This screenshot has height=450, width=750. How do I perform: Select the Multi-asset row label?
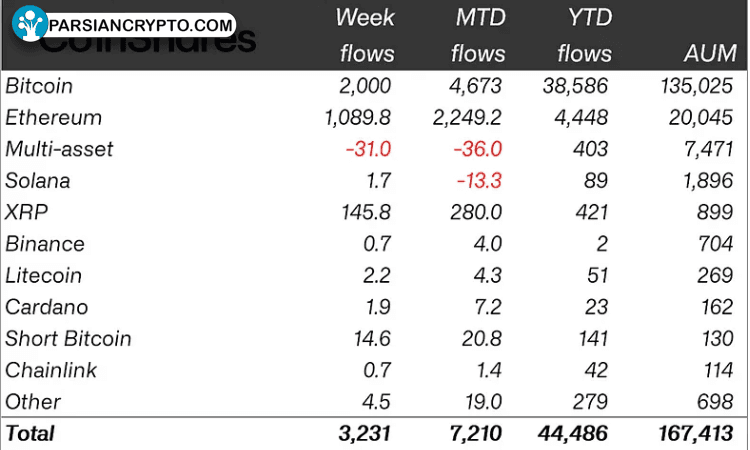tap(59, 149)
